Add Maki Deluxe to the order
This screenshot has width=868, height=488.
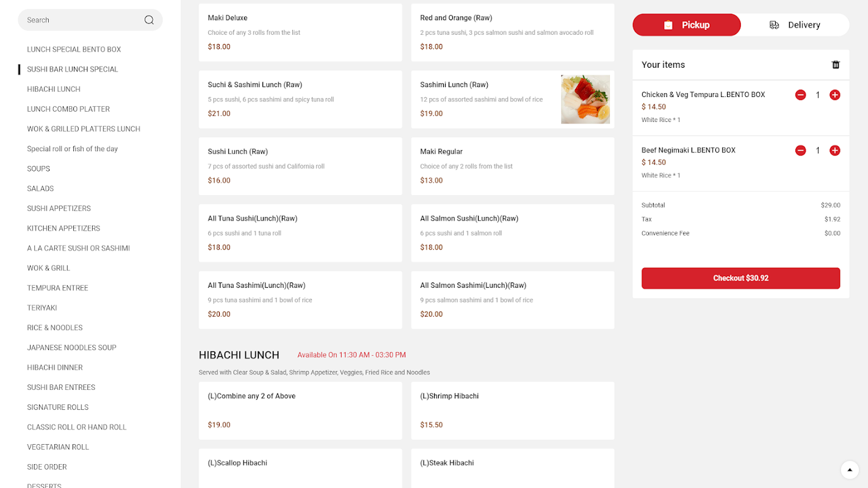tap(300, 32)
